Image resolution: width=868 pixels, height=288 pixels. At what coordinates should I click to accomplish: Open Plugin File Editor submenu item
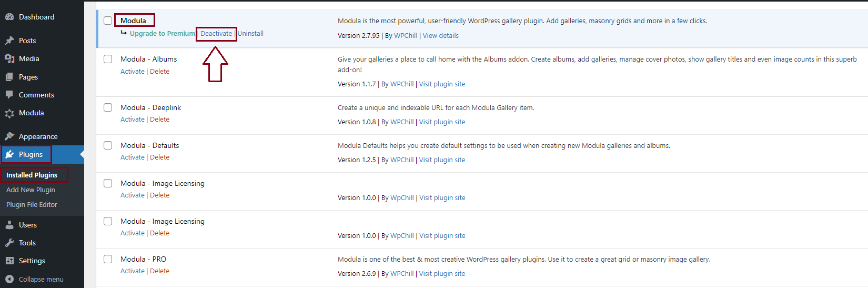[x=32, y=204]
